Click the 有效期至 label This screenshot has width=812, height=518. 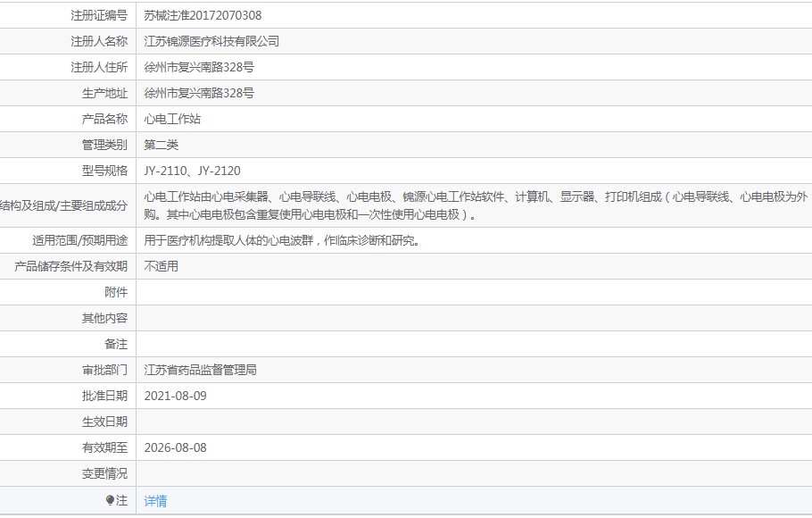104,448
